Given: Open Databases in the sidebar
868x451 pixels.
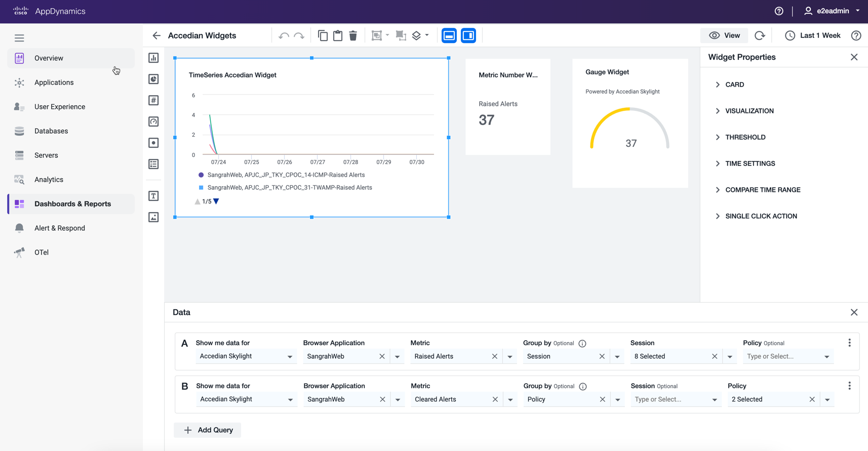Looking at the screenshot, I should click(71, 131).
